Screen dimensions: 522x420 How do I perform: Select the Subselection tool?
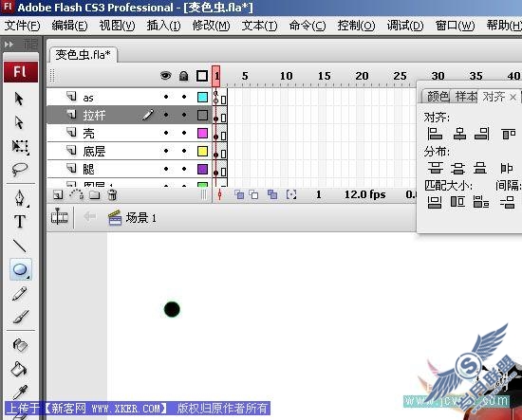19,122
